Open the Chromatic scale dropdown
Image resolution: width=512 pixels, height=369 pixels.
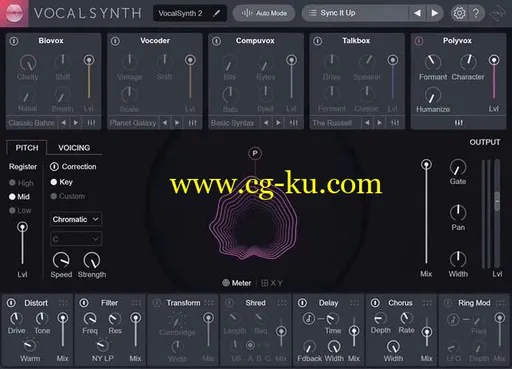76,219
